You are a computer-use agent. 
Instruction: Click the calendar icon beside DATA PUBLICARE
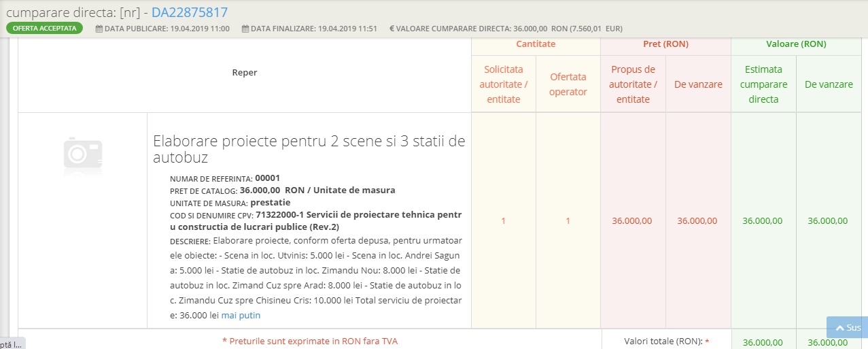99,29
